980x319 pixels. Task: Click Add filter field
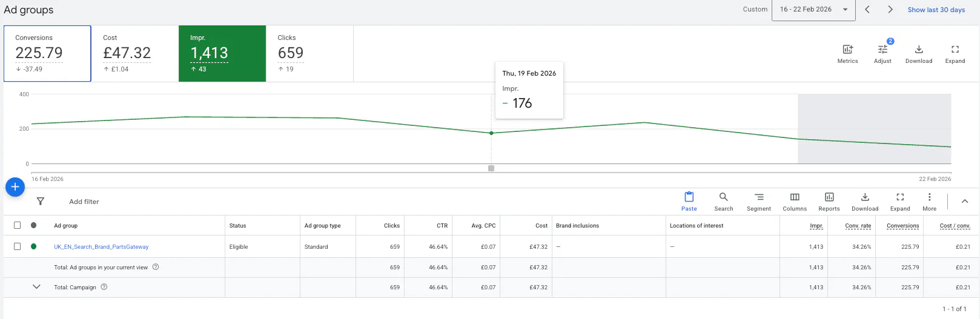(x=84, y=202)
